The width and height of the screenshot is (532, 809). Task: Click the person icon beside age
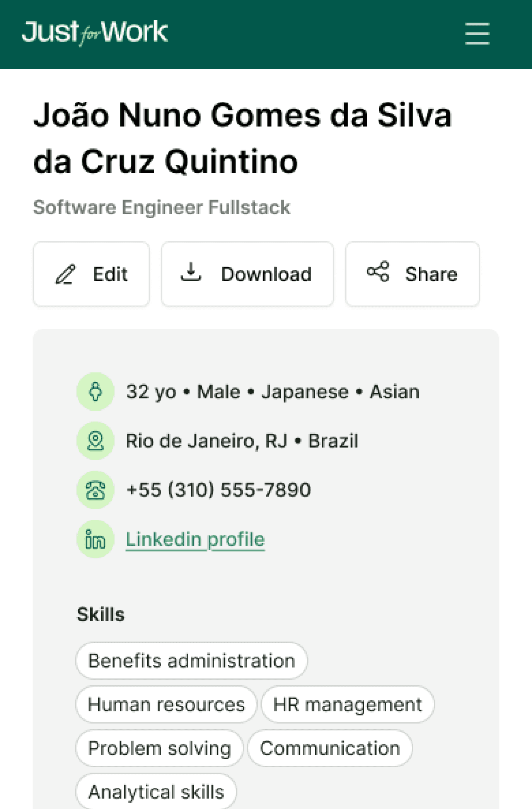click(x=95, y=391)
